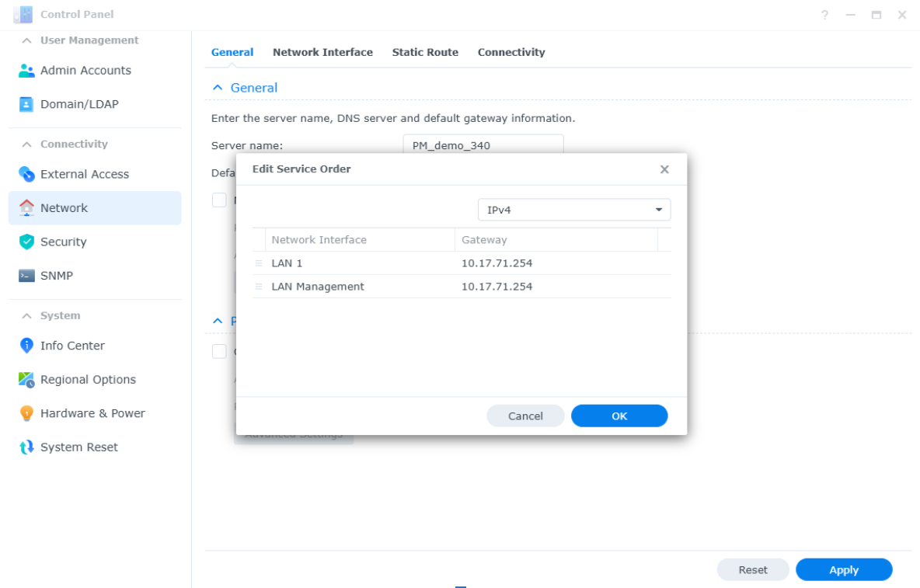Confirm service order with OK

[x=619, y=416]
